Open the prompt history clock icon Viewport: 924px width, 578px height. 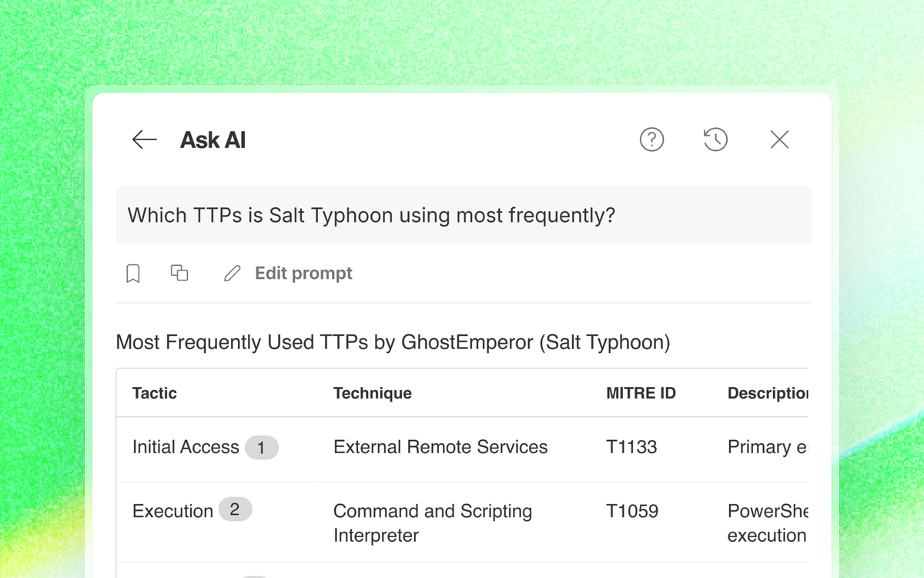[715, 139]
